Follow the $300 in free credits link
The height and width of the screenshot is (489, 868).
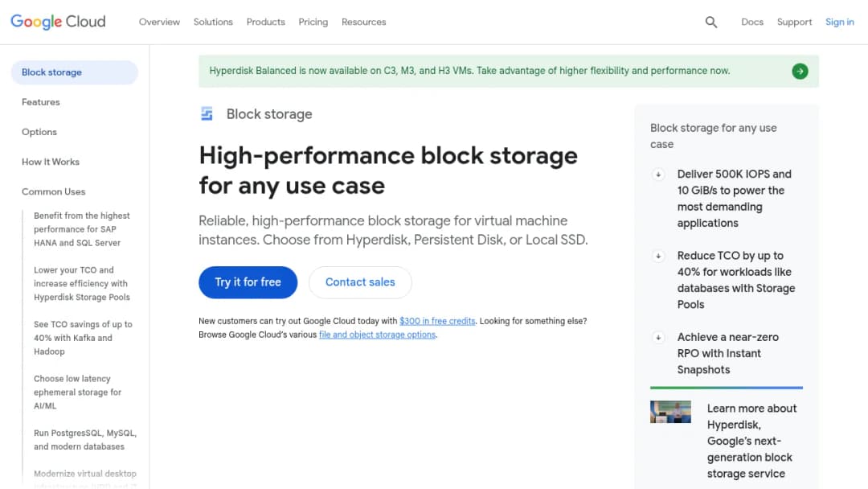coord(437,321)
